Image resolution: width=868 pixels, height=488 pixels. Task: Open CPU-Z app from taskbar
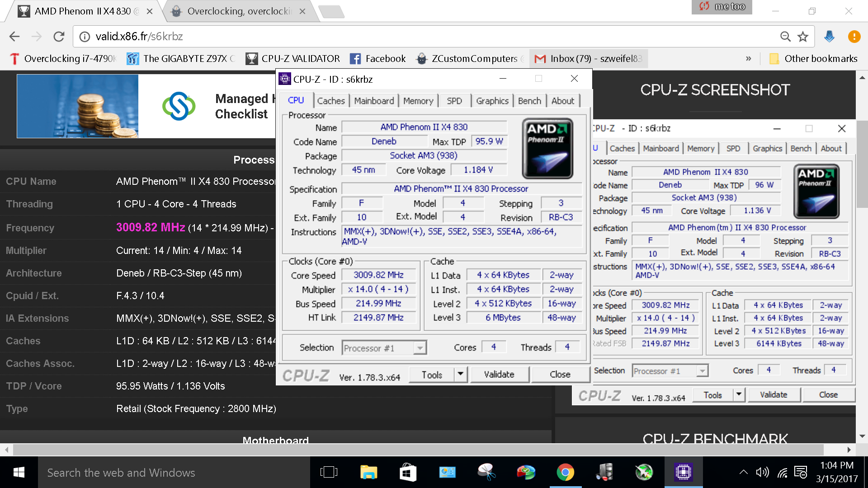point(683,473)
